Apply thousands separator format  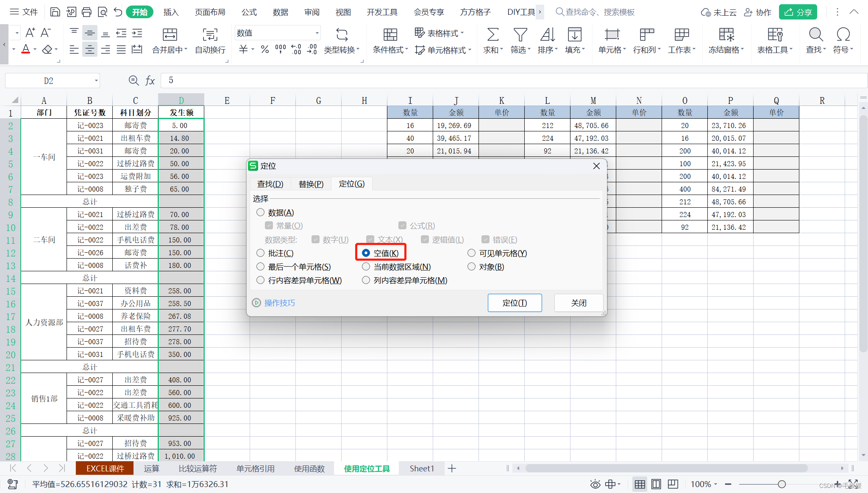tap(280, 50)
